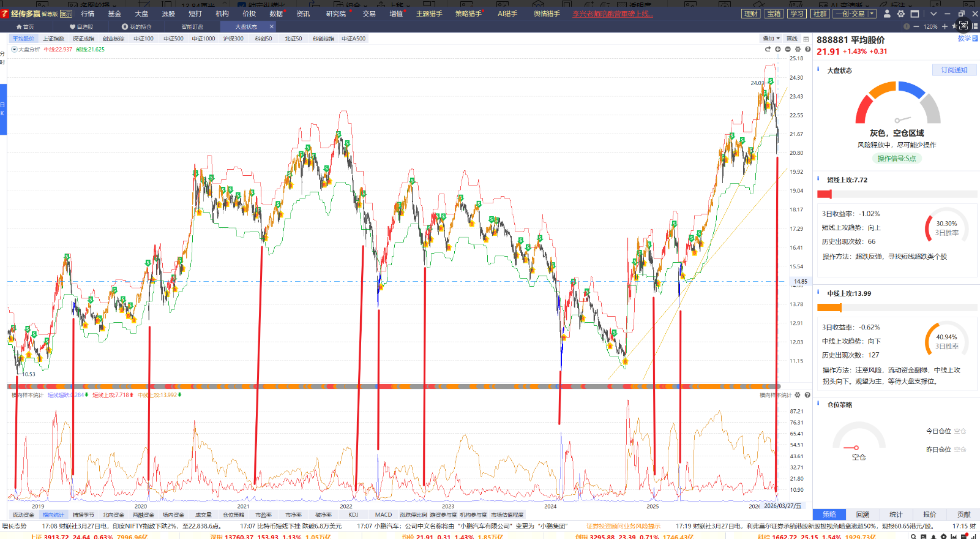Viewport: 980px width, 539px height.
Task: Toggle the MACD indicator at chart bottom
Action: pos(383,514)
